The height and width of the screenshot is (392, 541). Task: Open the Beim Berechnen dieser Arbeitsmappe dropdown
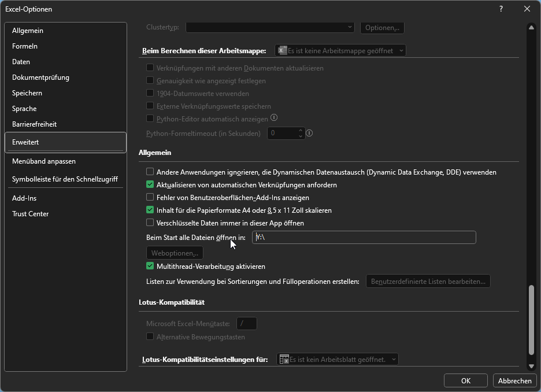(340, 51)
